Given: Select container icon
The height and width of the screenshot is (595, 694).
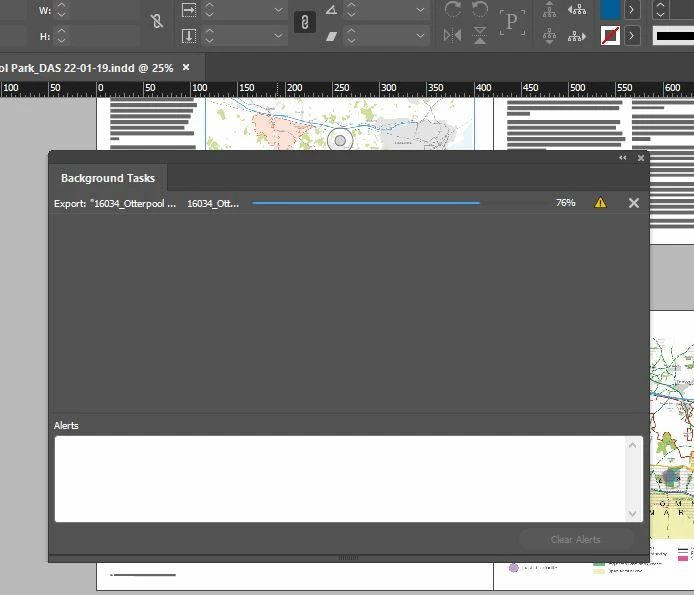Looking at the screenshot, I should (549, 9).
